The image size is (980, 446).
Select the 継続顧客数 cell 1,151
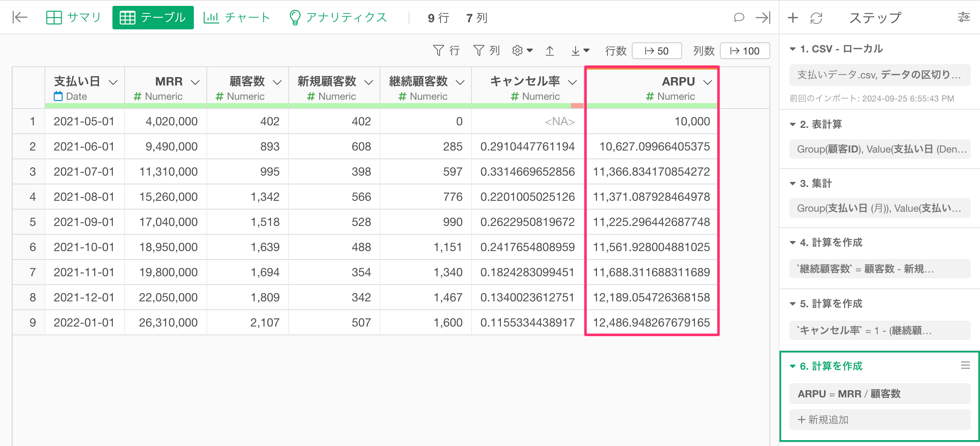click(426, 247)
